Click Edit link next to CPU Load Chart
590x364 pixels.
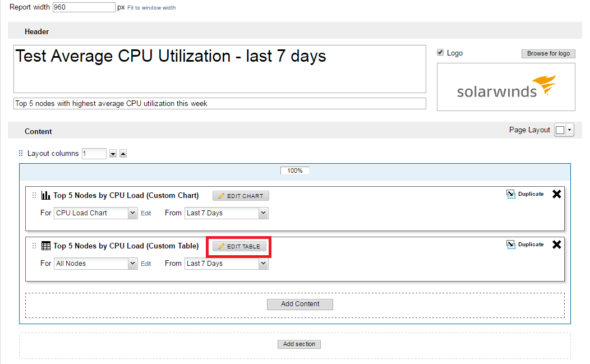tap(146, 214)
